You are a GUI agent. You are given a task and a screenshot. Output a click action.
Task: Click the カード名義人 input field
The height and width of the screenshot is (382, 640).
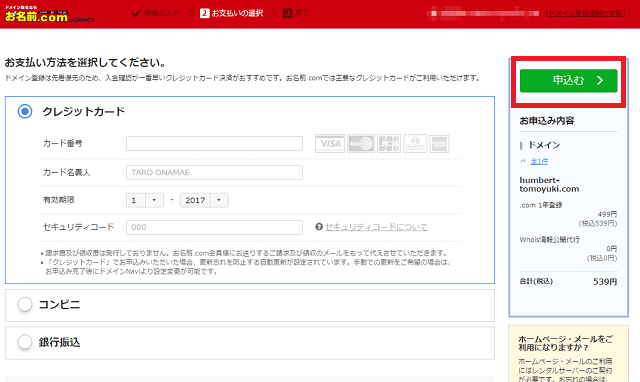[x=214, y=173]
